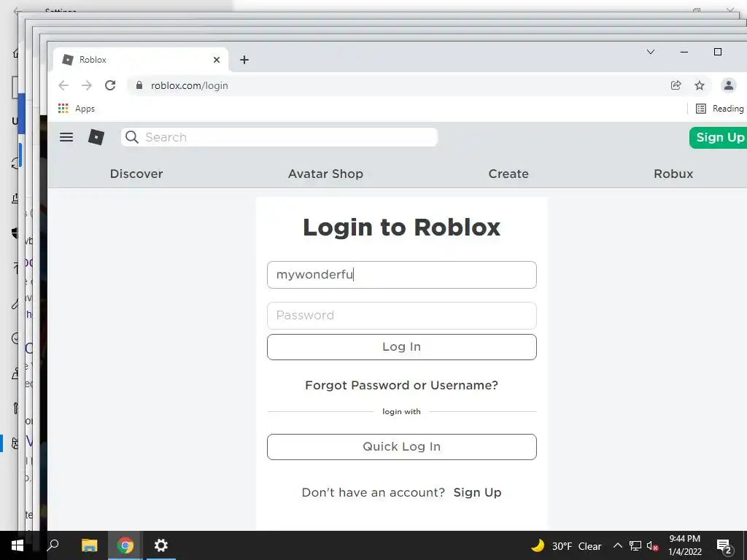Viewport: 747px width, 560px height.
Task: Open the Reading list icon
Action: tap(701, 109)
